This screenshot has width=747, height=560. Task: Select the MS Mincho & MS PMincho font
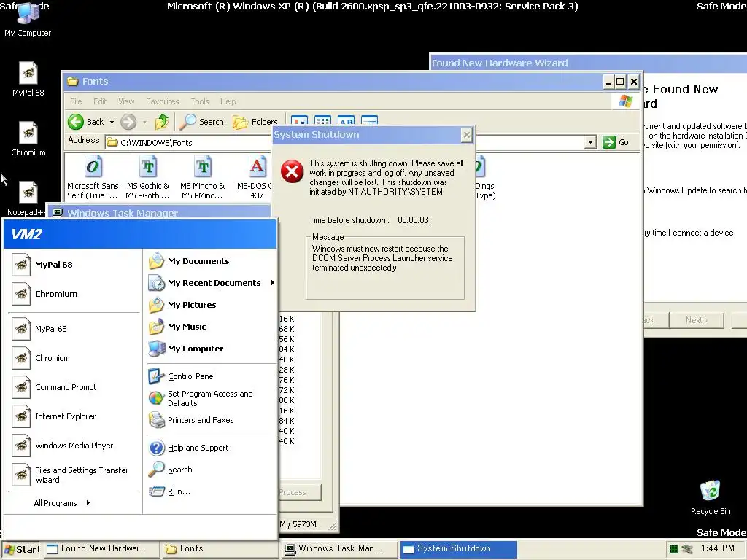click(203, 177)
